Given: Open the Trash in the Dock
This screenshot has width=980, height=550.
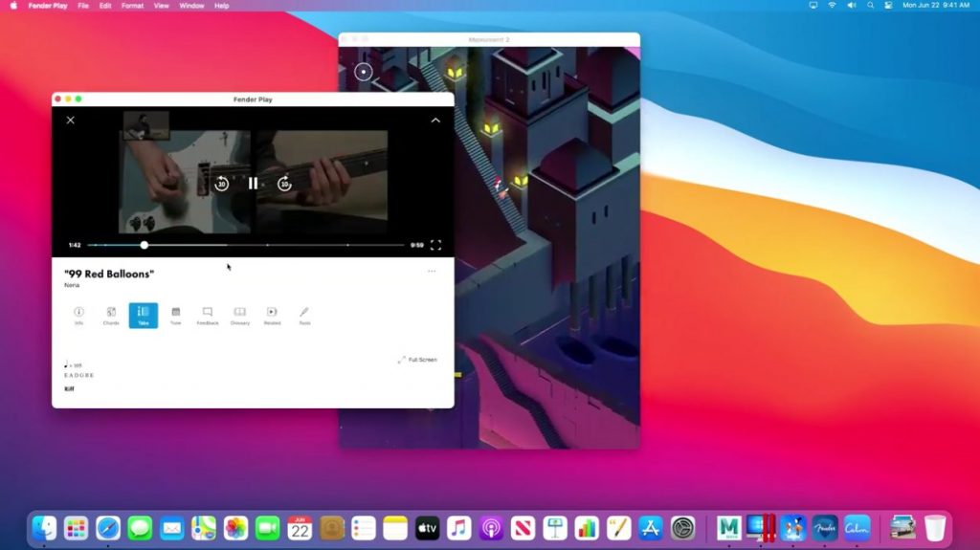Looking at the screenshot, I should (x=935, y=529).
